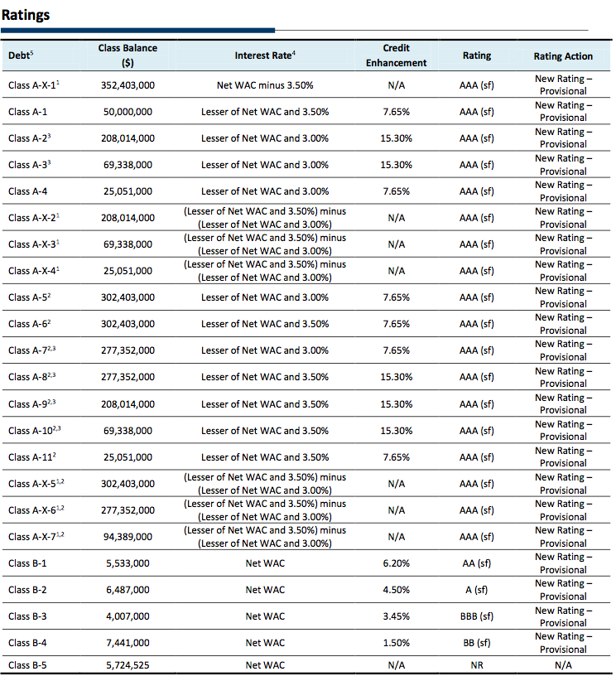This screenshot has width=616, height=681.
Task: Click the 50,000,000 class balance value
Action: tap(128, 112)
